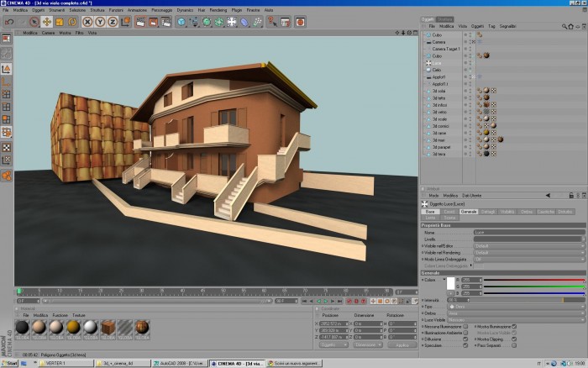Click the attribute manager lock icon

coord(571,196)
